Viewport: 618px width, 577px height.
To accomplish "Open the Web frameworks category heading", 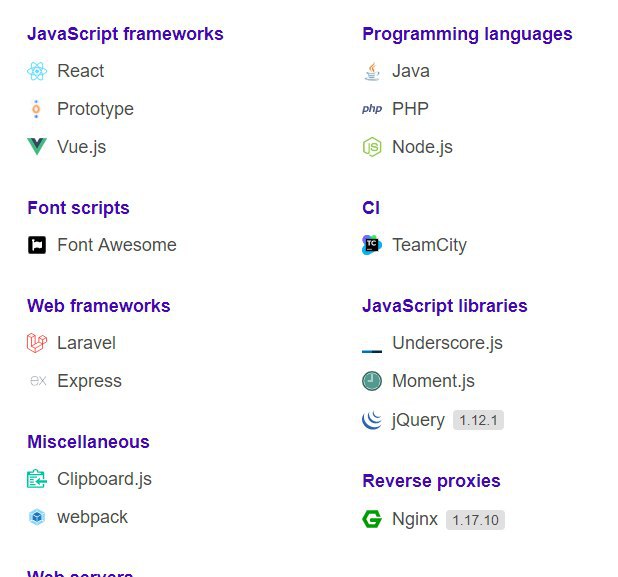I will (99, 306).
